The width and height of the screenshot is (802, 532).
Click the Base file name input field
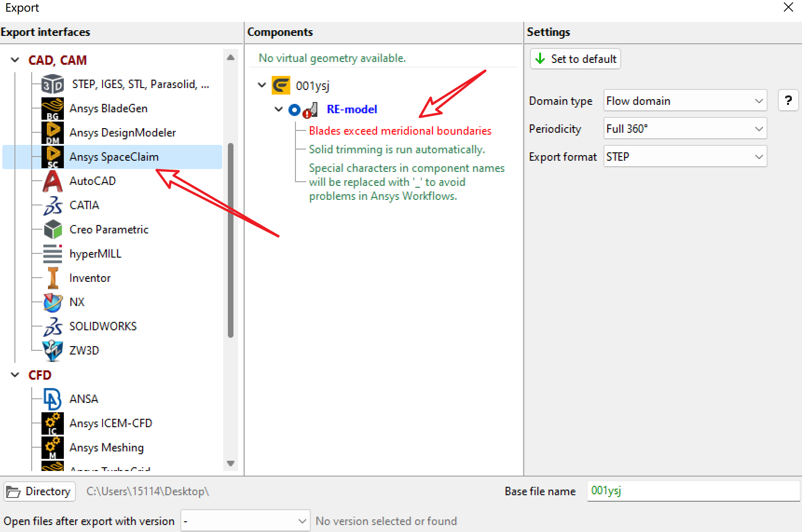pyautogui.click(x=694, y=491)
